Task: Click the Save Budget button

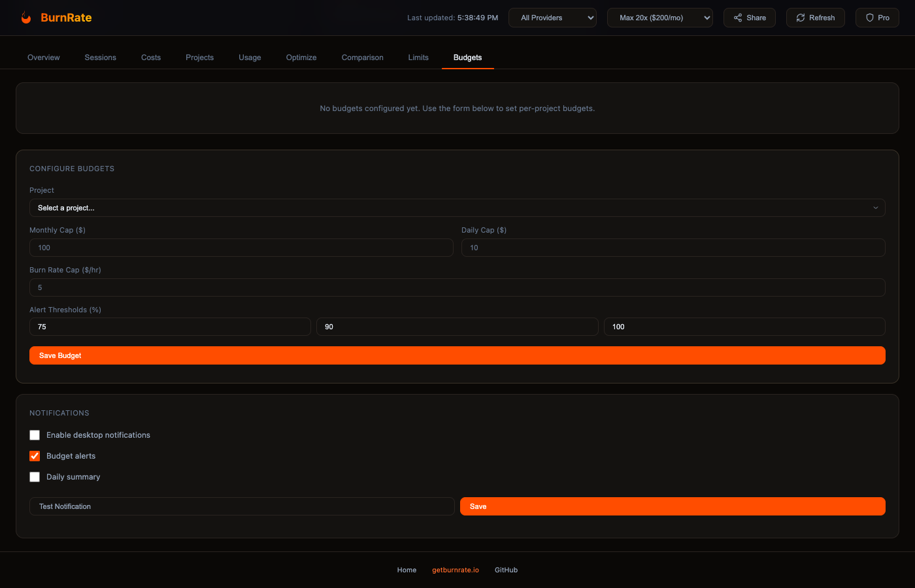Action: coord(457,355)
